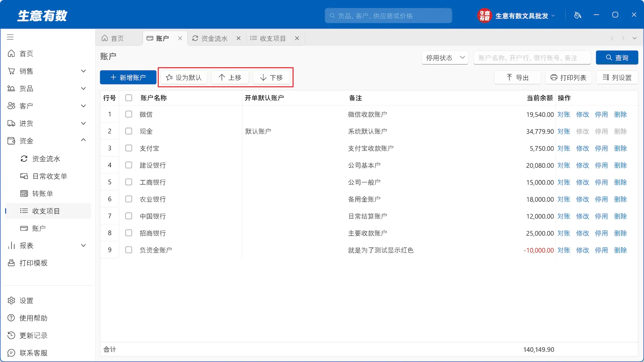Check the 支付宝 account row checkbox

tap(129, 148)
